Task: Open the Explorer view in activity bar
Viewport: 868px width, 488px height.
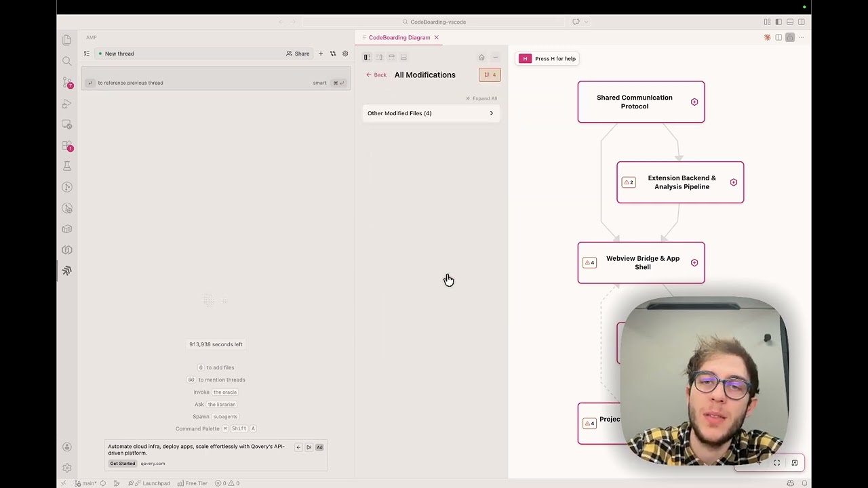Action: coord(66,41)
